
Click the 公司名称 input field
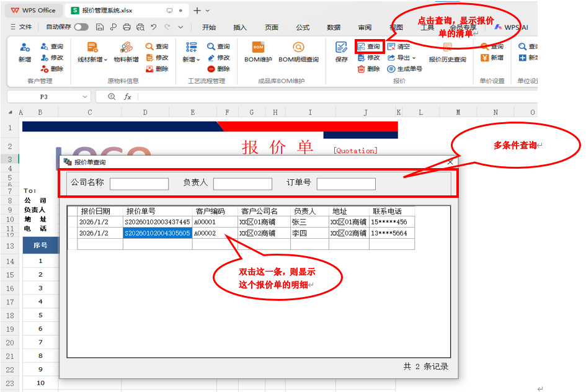[139, 184]
